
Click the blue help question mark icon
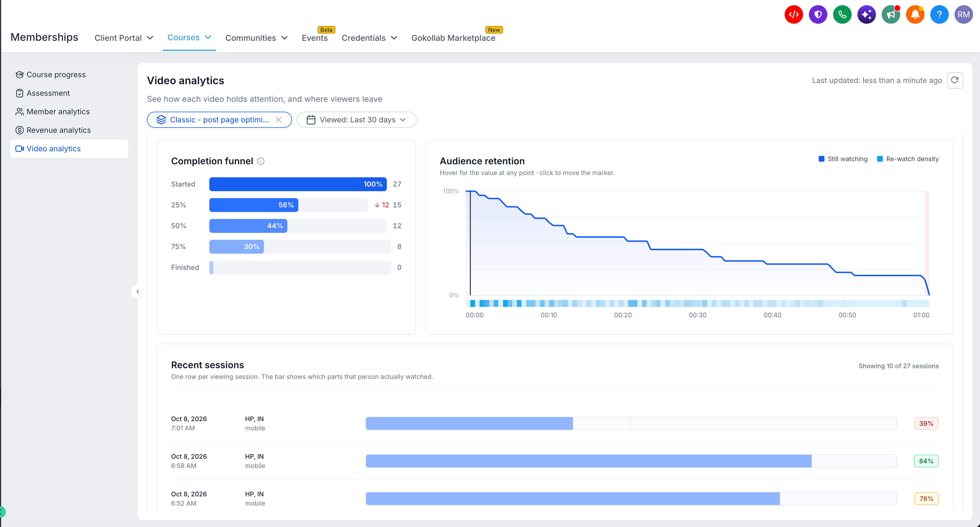[x=939, y=14]
